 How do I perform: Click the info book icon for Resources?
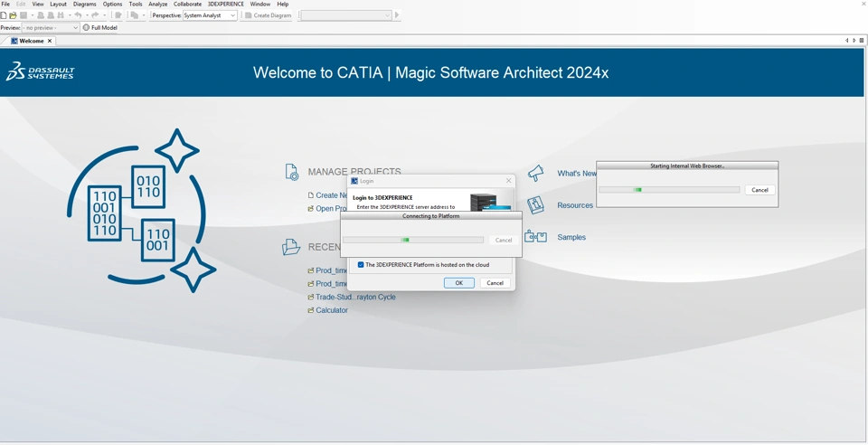tap(535, 205)
